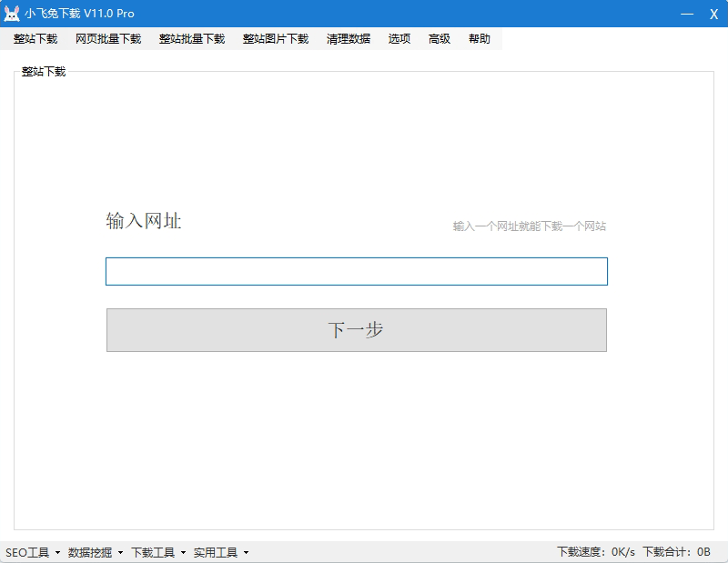Click the URL input field
The width and height of the screenshot is (728, 563).
[x=356, y=271]
